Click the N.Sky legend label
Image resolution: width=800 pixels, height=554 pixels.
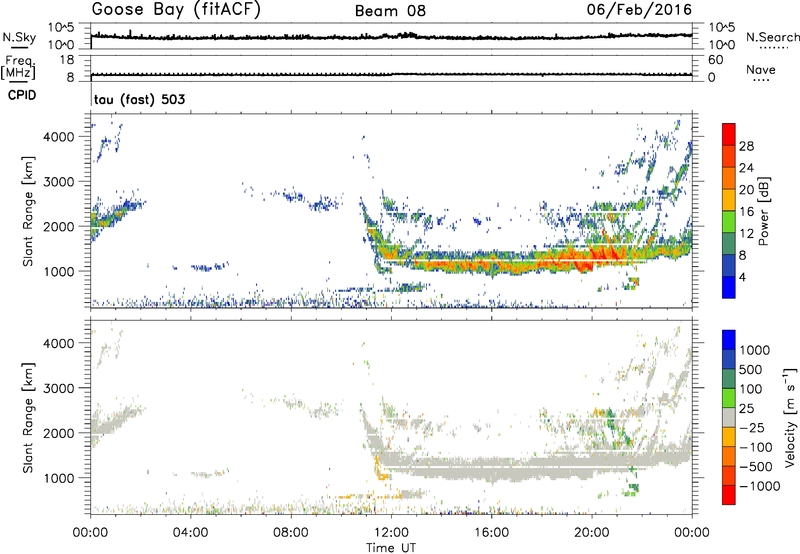coord(19,37)
